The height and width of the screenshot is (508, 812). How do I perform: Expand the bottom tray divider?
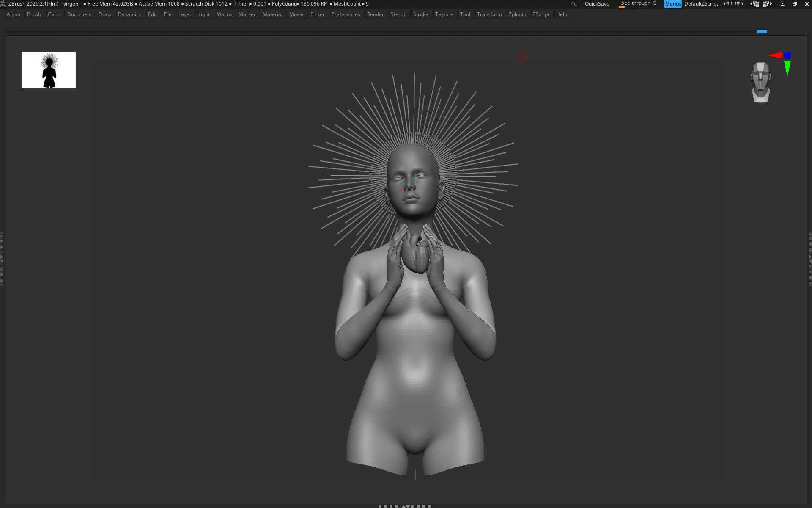(406, 506)
